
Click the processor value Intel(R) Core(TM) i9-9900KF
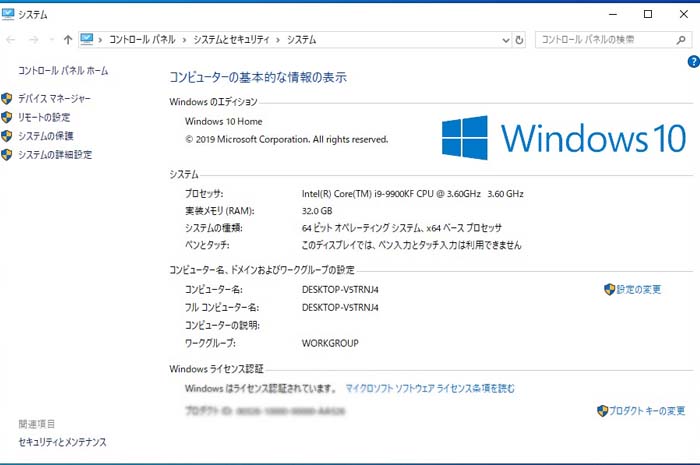(x=412, y=194)
